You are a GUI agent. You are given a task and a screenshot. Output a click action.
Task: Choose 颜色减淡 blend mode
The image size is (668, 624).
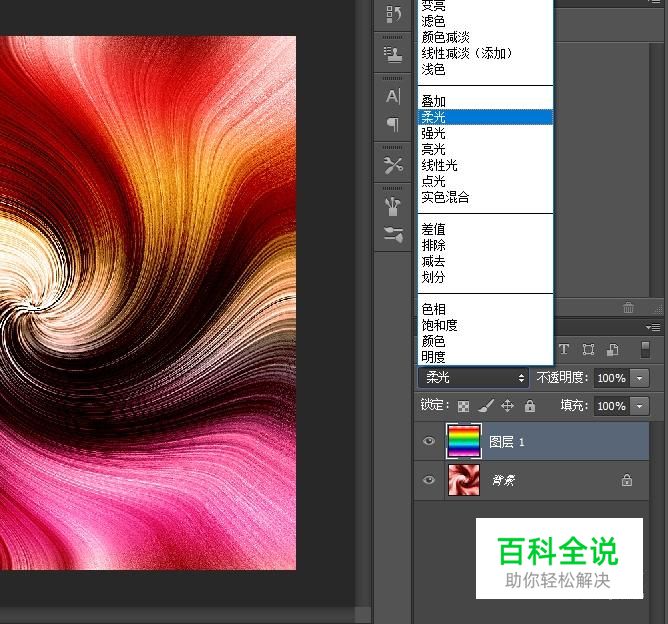coord(485,37)
